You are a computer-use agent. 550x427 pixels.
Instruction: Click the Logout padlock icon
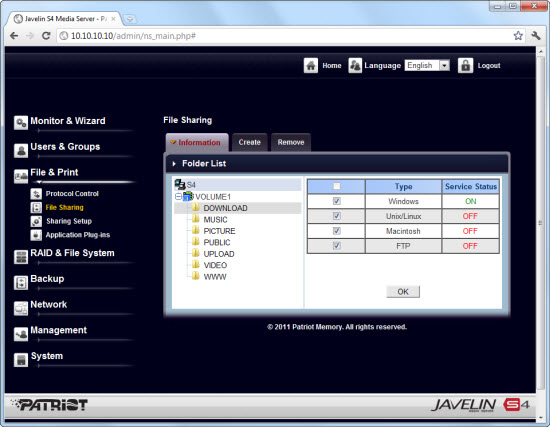point(465,66)
